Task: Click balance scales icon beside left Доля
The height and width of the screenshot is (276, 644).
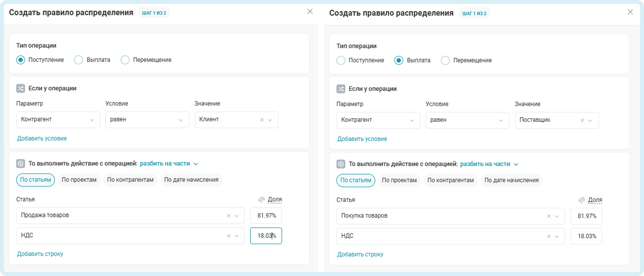Action: [x=261, y=200]
